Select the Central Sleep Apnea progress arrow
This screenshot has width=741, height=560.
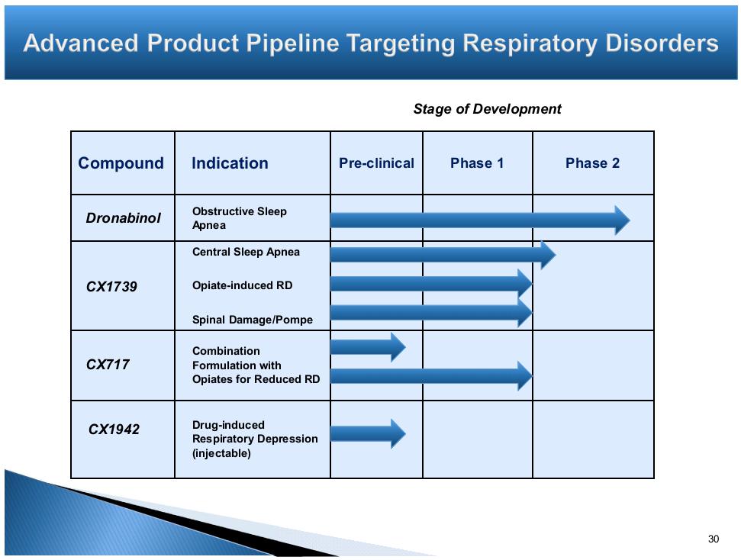443,255
